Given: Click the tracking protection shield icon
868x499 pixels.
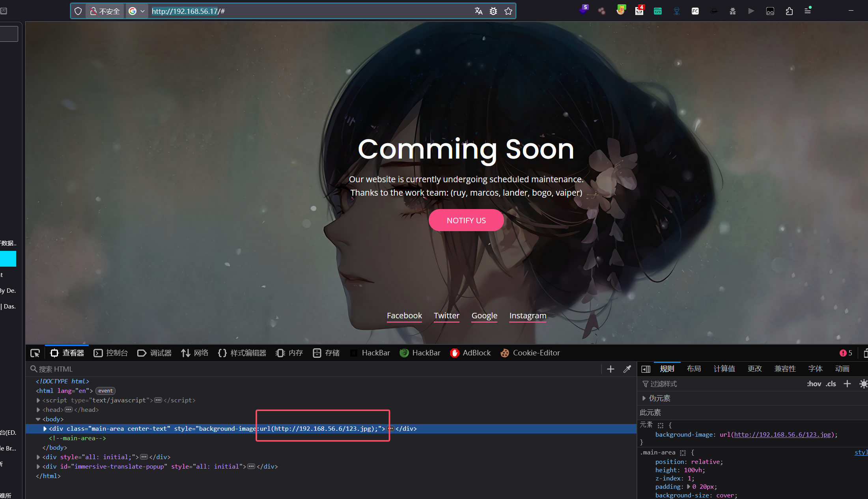Looking at the screenshot, I should (78, 11).
